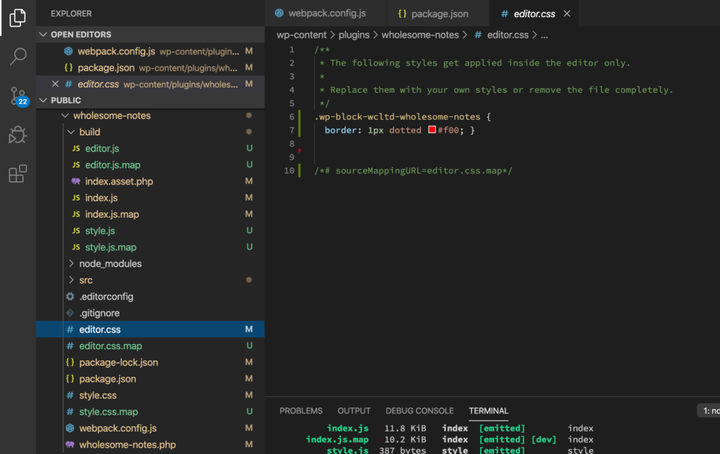Select editor.css in the file tree
Screen dimensions: 720x454
(x=150, y=329)
